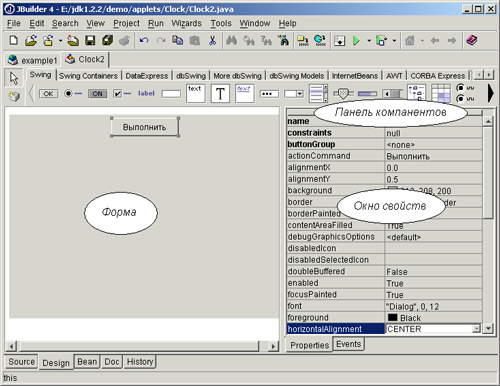Click the Cut scissors icon

tap(212, 41)
